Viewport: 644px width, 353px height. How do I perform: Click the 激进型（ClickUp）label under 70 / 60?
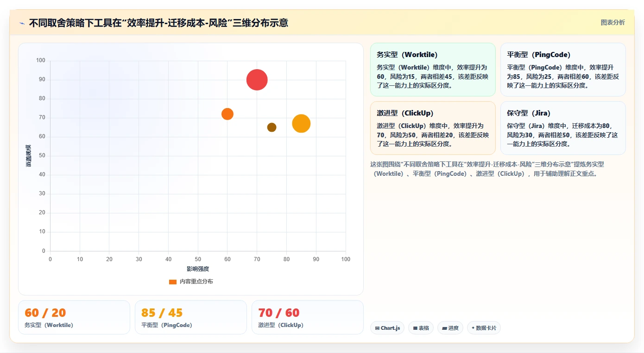pos(281,325)
